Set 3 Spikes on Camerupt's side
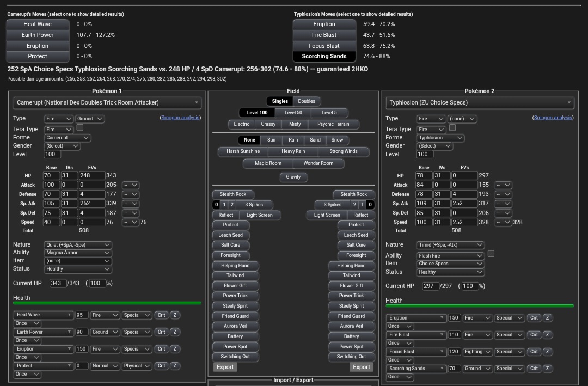Image resolution: width=588 pixels, height=386 pixels. click(x=254, y=205)
